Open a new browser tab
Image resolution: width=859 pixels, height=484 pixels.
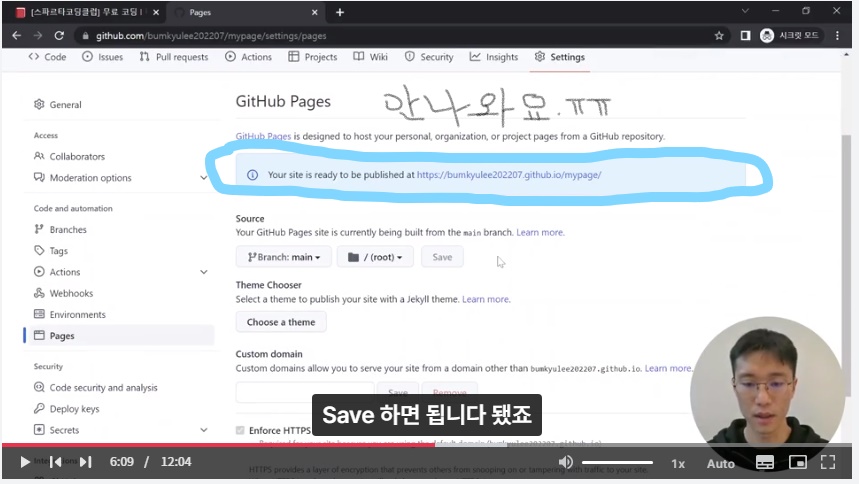(x=340, y=12)
